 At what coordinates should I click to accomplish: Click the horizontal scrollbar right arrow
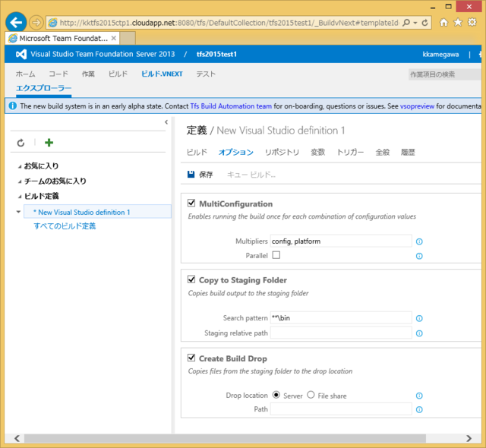point(469,438)
